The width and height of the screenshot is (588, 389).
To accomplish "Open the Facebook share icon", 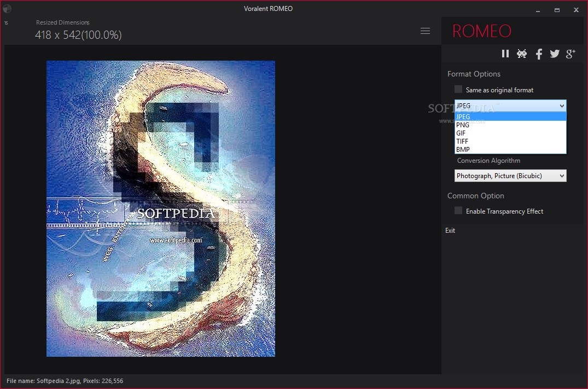I will [539, 54].
